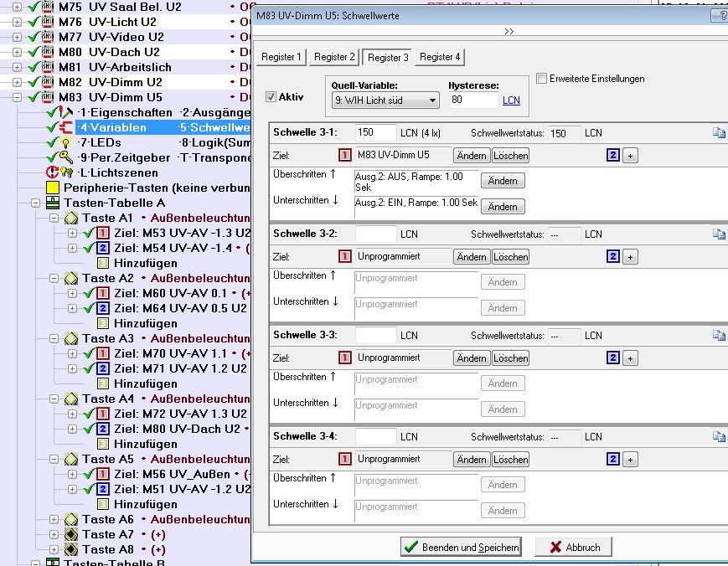The width and height of the screenshot is (728, 566).
Task: Click the green Taste A1 key icon
Action: coord(71,219)
